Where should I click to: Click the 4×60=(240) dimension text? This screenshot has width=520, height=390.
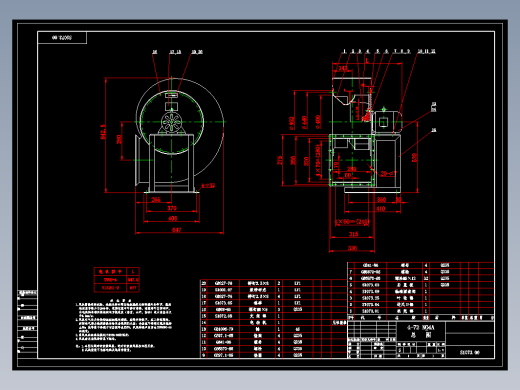click(x=352, y=221)
